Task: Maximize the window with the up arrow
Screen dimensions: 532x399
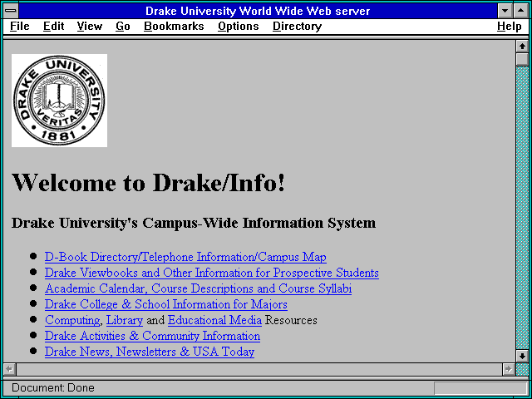Action: pos(521,11)
